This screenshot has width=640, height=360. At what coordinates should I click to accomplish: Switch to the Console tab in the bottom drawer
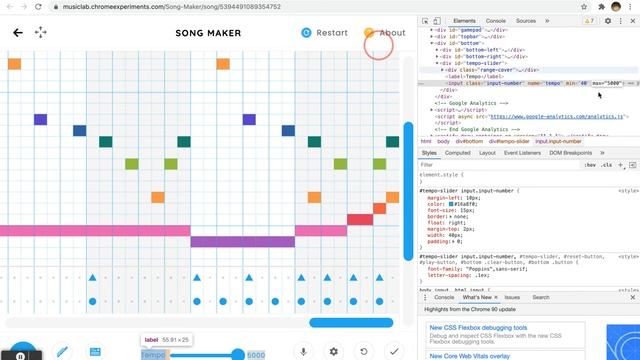[444, 298]
